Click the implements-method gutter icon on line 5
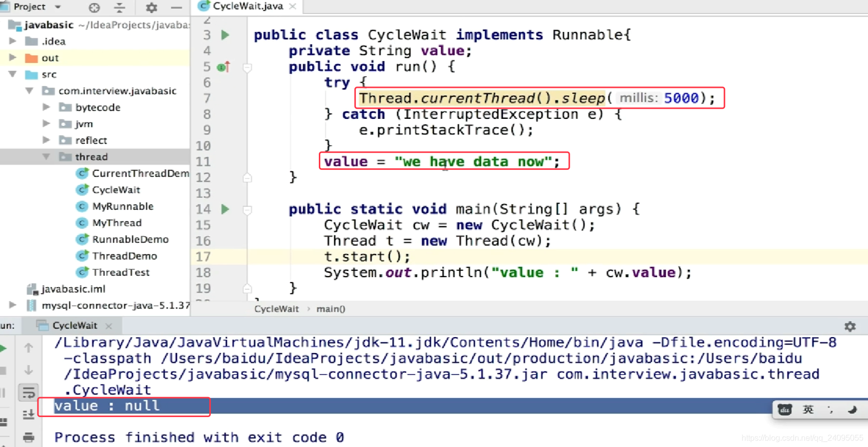Image resolution: width=868 pixels, height=447 pixels. 223,66
